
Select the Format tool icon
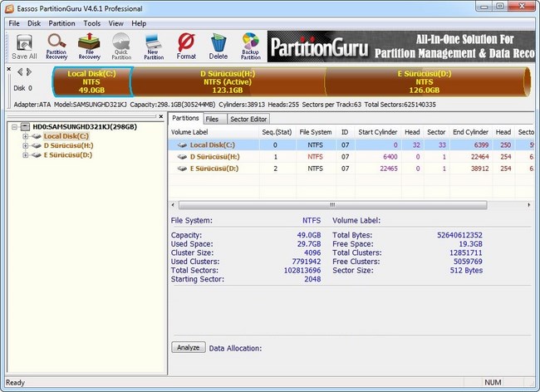coord(186,46)
